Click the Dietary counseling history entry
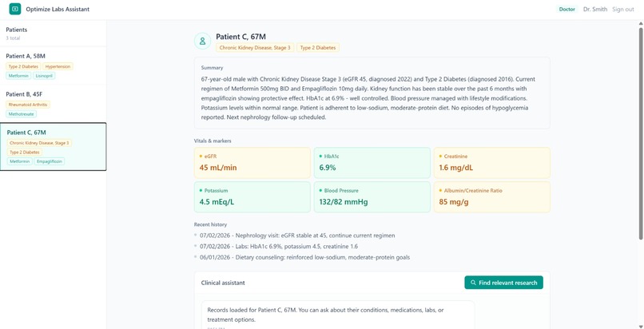Screen dimensions: 644x329 click(x=304, y=258)
